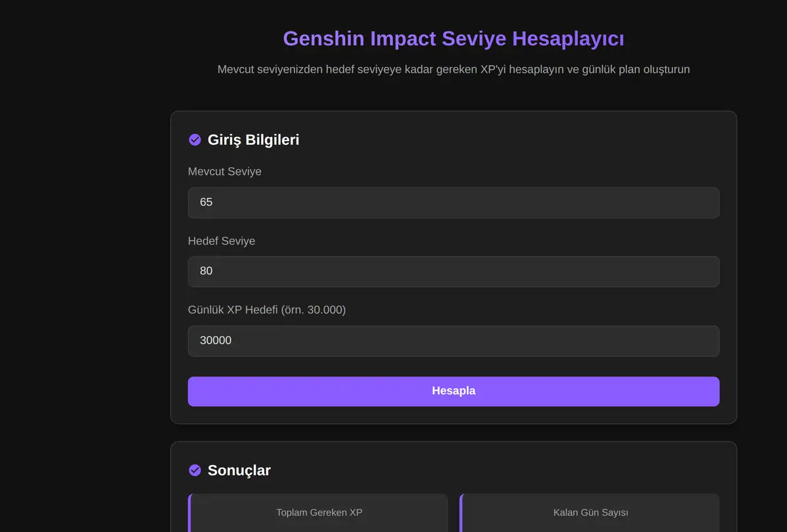Image resolution: width=787 pixels, height=532 pixels.
Task: Select the Hedef Seviye input field
Action: (453, 272)
